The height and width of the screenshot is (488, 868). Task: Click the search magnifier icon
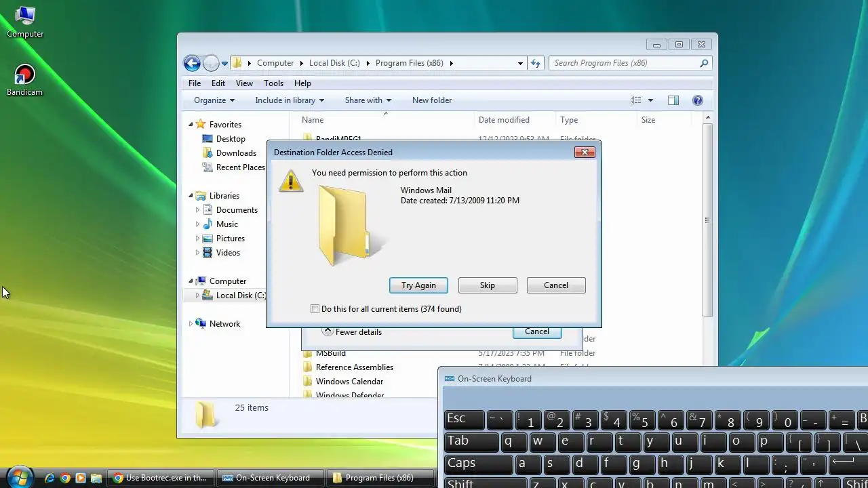pyautogui.click(x=704, y=63)
